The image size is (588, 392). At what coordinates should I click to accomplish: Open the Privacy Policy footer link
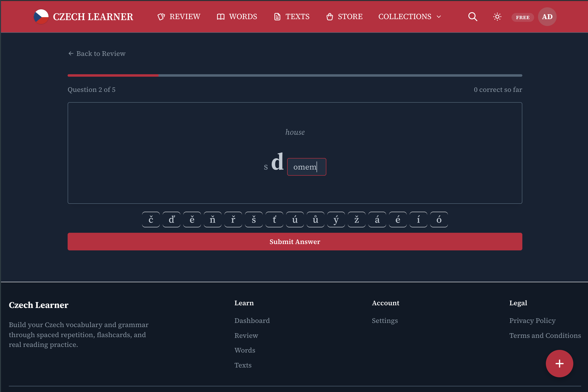[532, 320]
